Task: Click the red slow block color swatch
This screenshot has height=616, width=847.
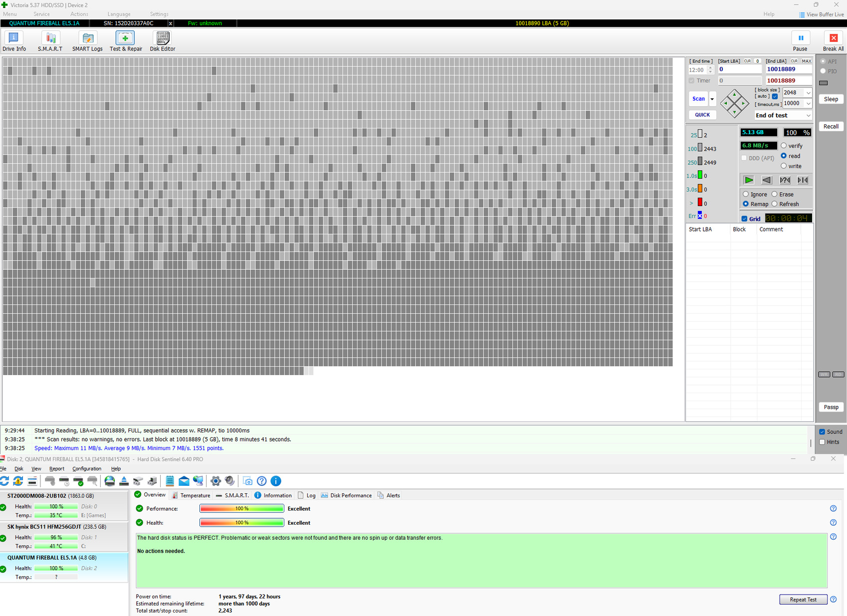Action: 700,203
